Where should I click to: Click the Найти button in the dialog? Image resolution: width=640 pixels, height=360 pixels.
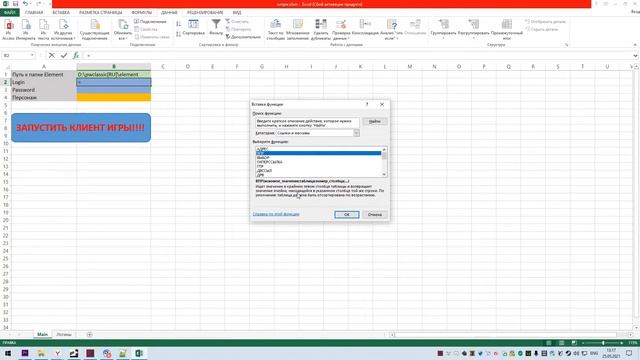coord(374,122)
